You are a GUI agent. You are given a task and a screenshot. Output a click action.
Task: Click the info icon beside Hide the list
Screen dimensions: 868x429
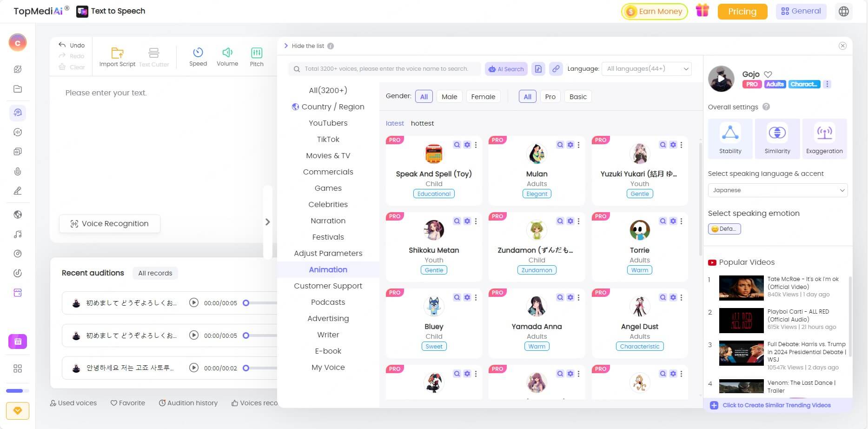point(331,46)
